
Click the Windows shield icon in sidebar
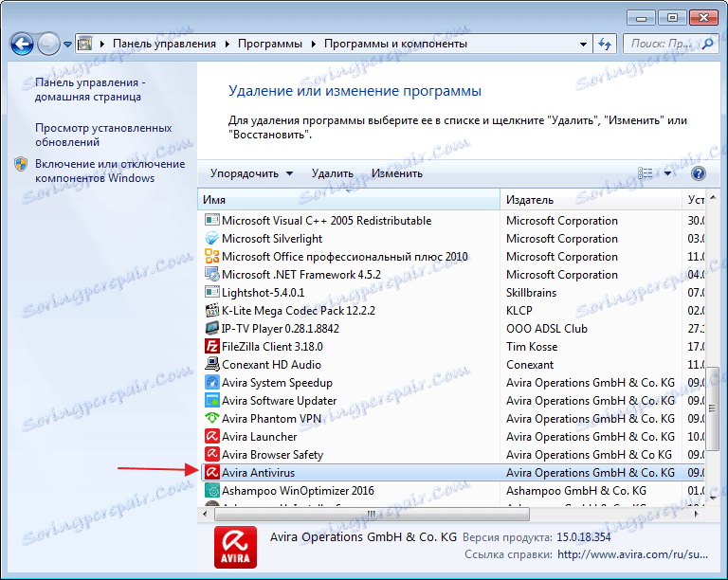click(21, 164)
